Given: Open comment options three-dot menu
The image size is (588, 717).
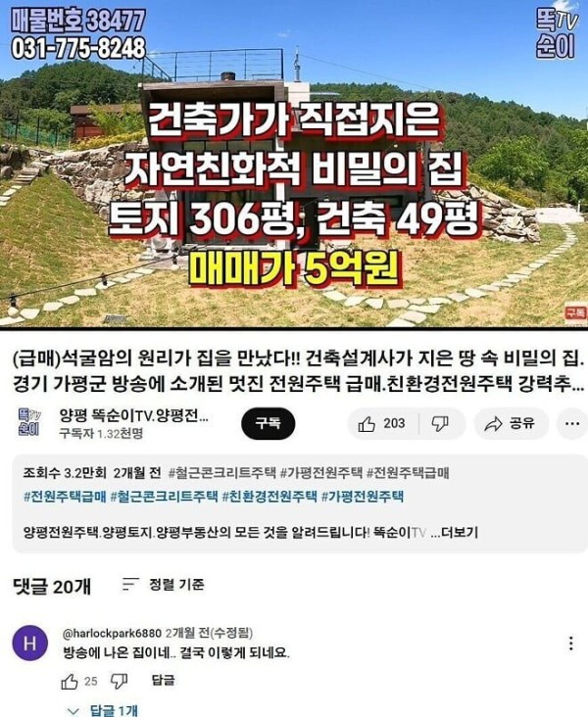Looking at the screenshot, I should coord(571,644).
